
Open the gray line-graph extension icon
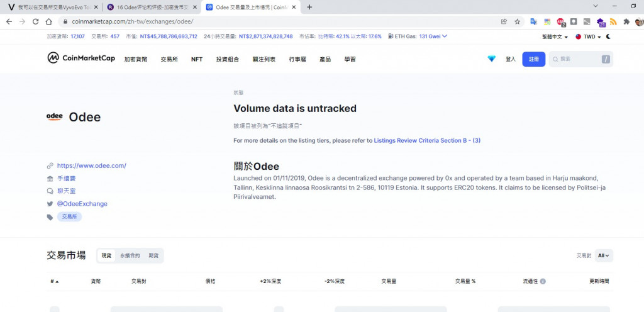click(587, 22)
